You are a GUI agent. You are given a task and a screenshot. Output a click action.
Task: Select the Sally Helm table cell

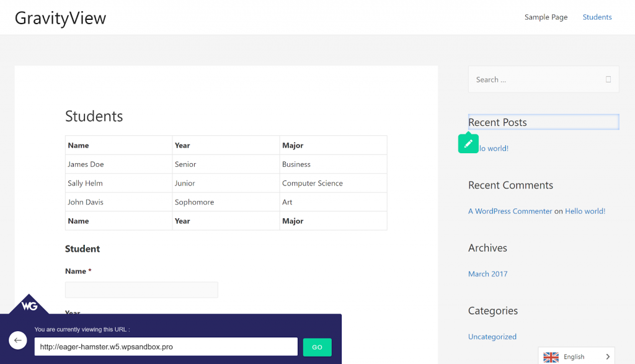click(118, 183)
